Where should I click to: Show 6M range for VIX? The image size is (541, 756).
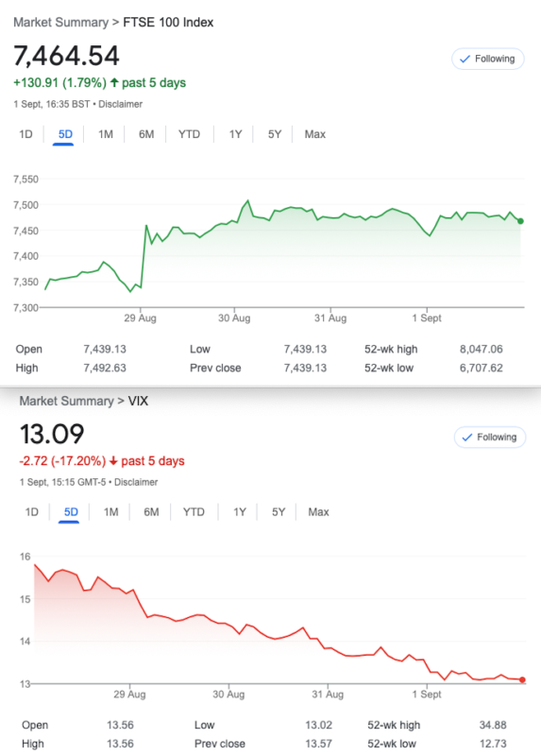pyautogui.click(x=151, y=512)
